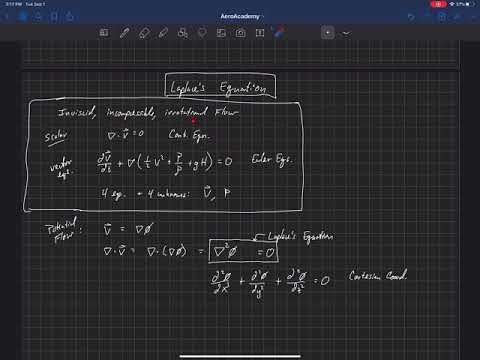Select the Highlighter tool

(x=163, y=33)
